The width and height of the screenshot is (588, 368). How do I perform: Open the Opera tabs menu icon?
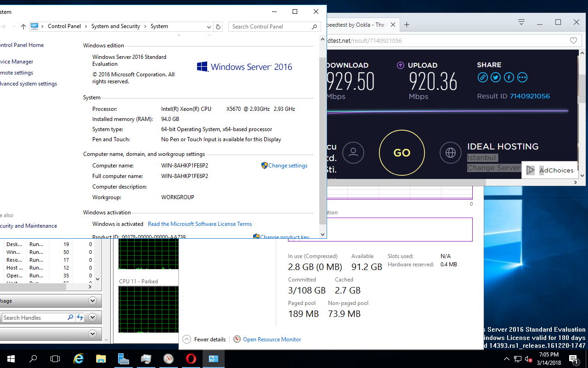click(521, 22)
